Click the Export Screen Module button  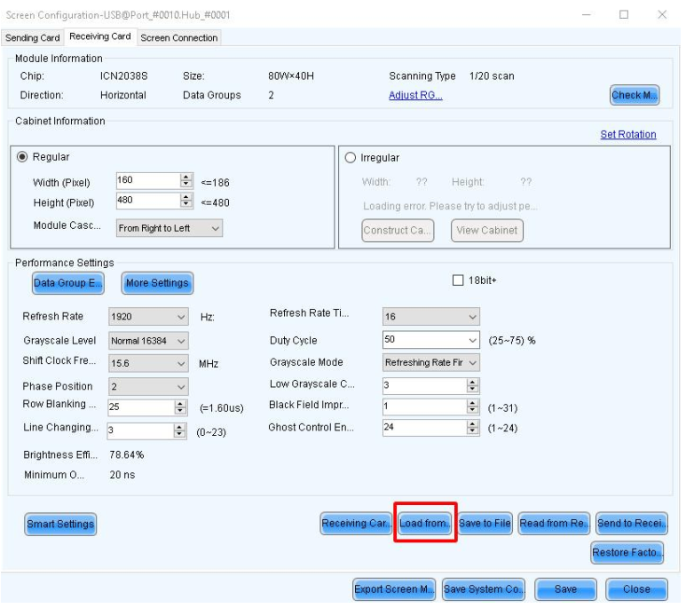(393, 588)
